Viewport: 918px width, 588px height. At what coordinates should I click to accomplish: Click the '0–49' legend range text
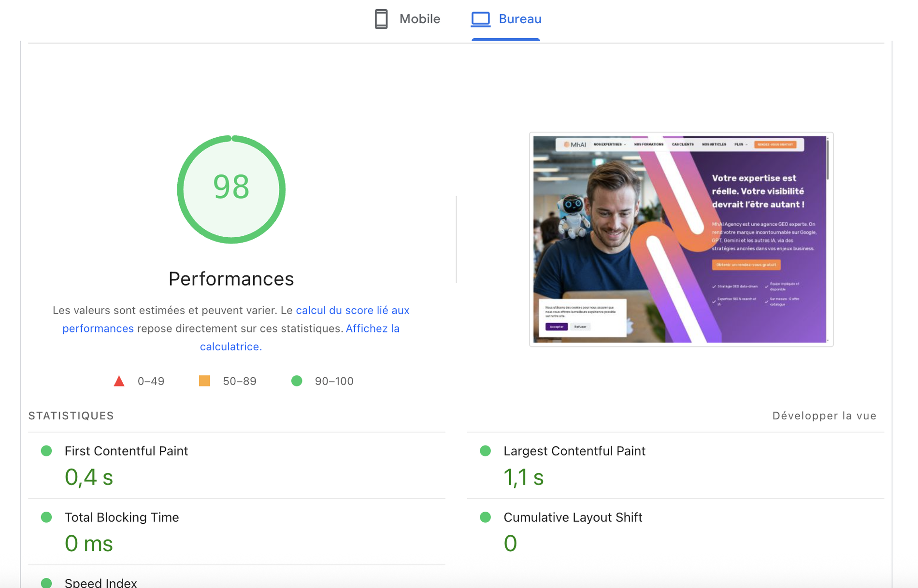click(151, 381)
